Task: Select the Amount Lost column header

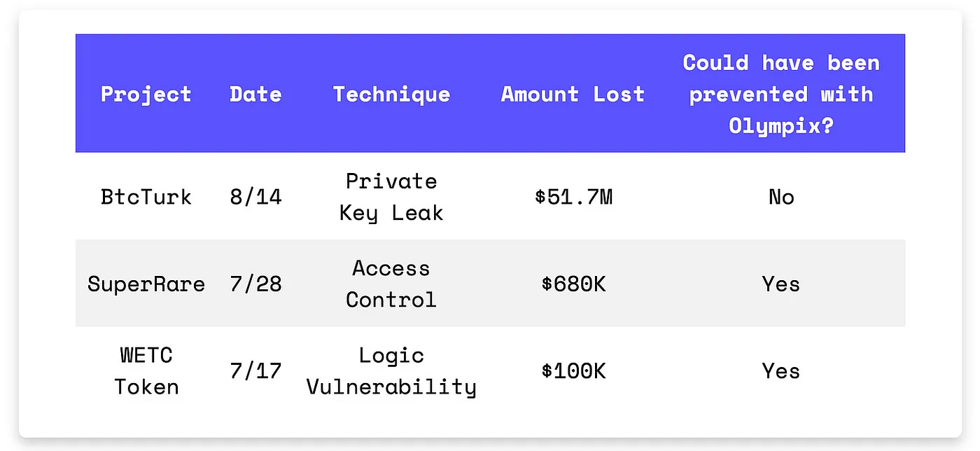Action: point(573,95)
